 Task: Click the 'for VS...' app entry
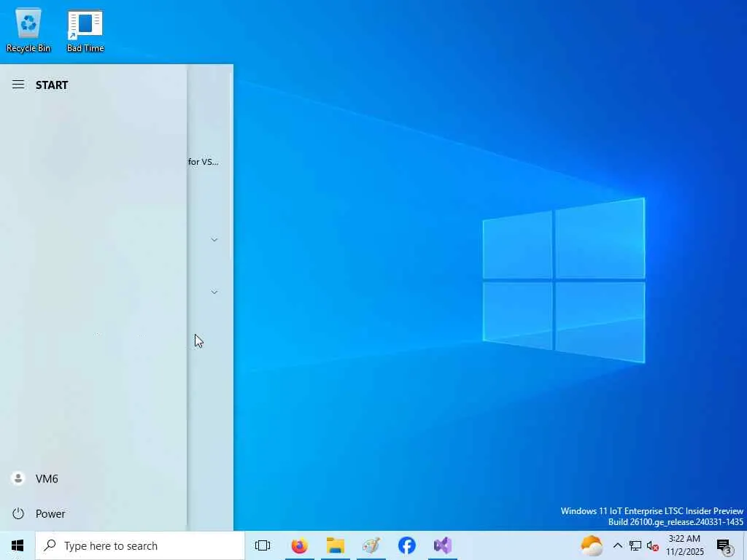click(x=204, y=162)
